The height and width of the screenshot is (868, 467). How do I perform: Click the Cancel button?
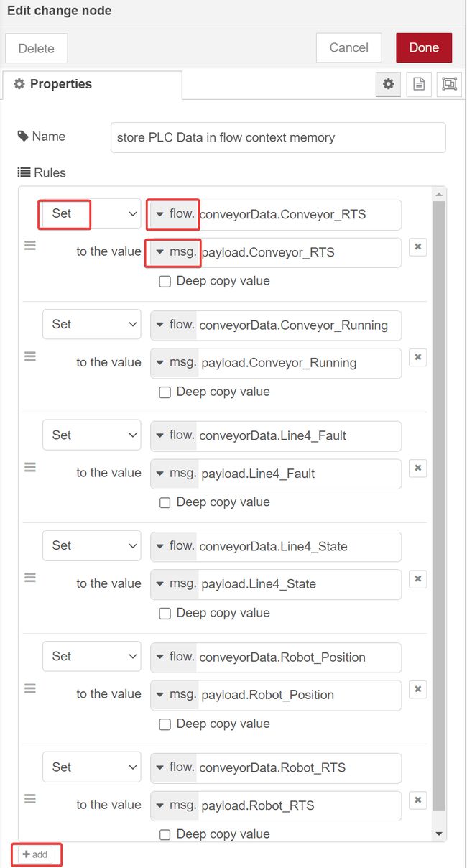pos(348,47)
